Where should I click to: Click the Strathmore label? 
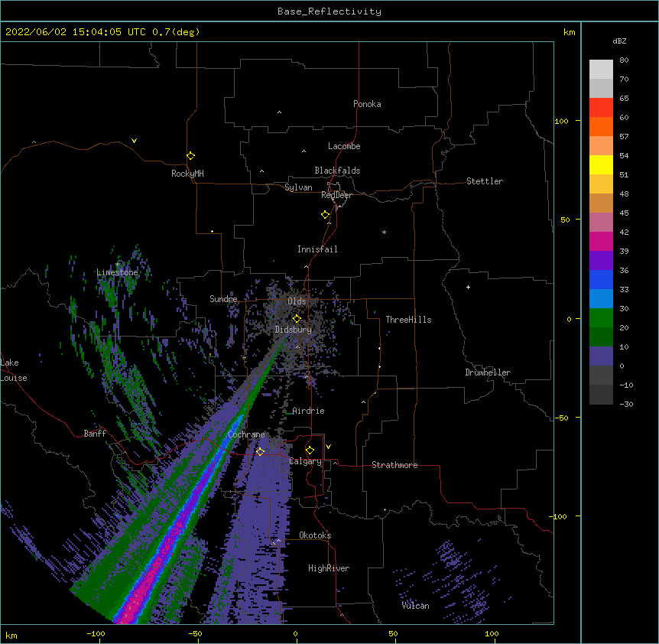394,465
